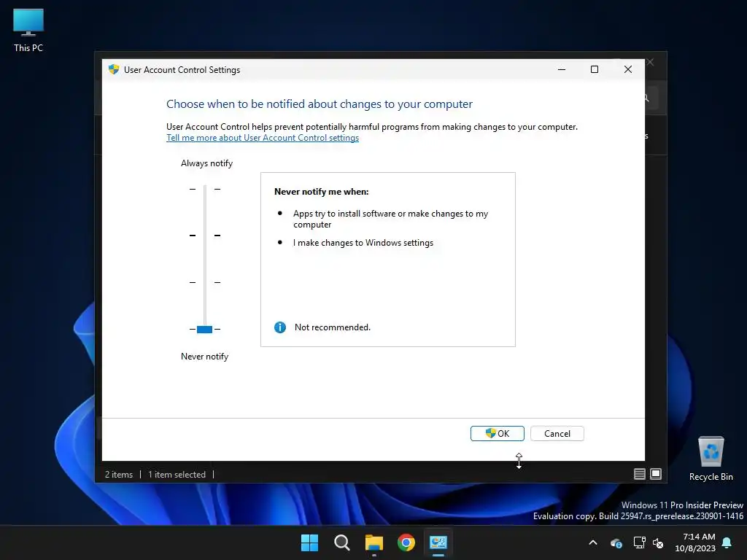Open the notifications bell
The width and height of the screenshot is (747, 560).
[x=727, y=542]
